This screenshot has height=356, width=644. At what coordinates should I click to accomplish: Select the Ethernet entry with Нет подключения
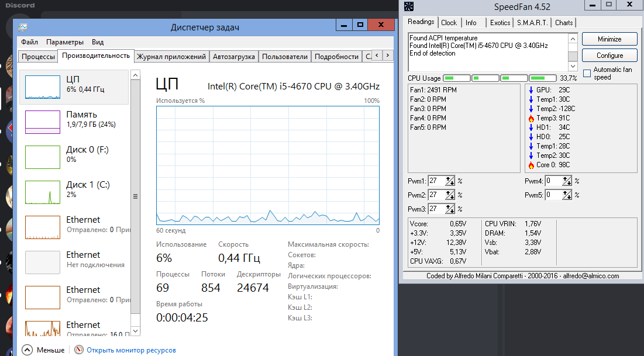(74, 262)
